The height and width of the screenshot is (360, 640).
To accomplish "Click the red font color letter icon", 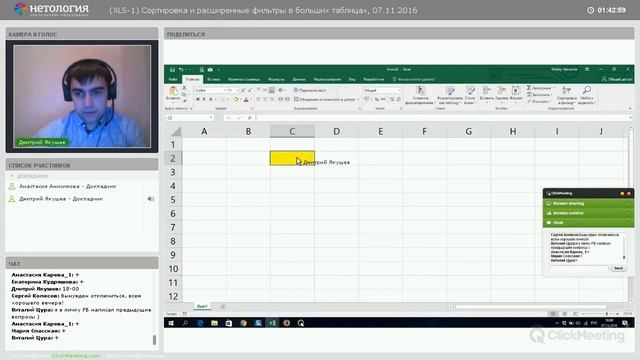I will coord(246,99).
